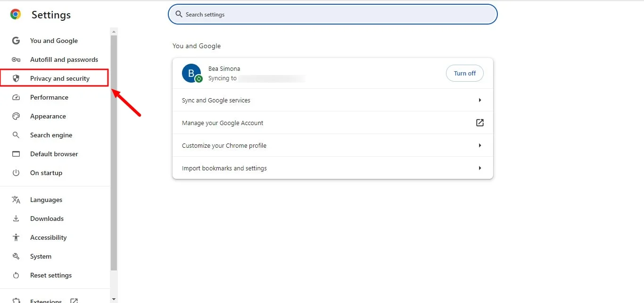Click the sidebar scrollbar thumb
This screenshot has height=303, width=644.
114,153
